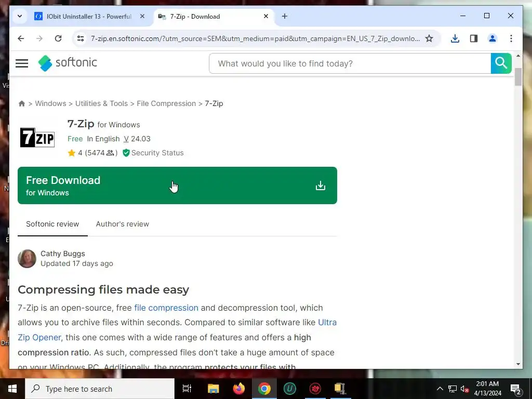The image size is (532, 399).
Task: Open the Cathy Buggs author name
Action: (63, 254)
